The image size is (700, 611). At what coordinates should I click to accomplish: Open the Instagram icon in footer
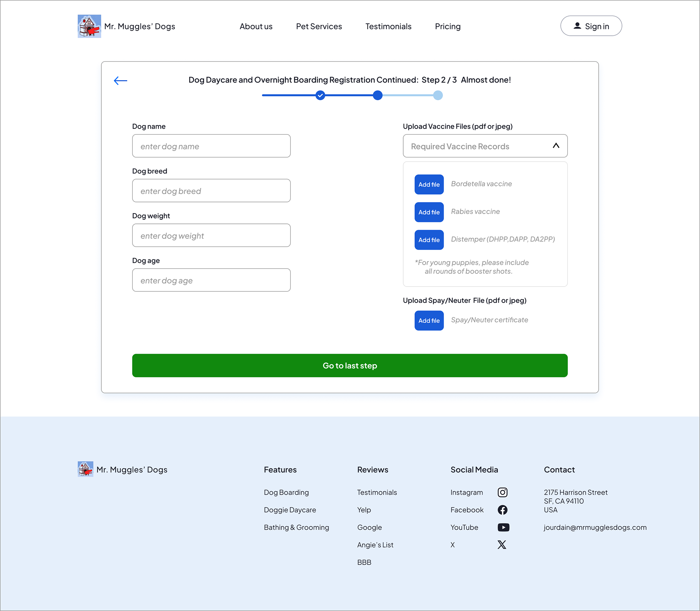(503, 492)
